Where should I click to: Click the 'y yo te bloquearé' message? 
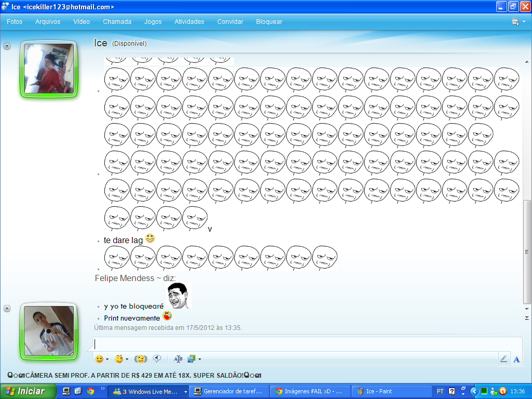[134, 306]
